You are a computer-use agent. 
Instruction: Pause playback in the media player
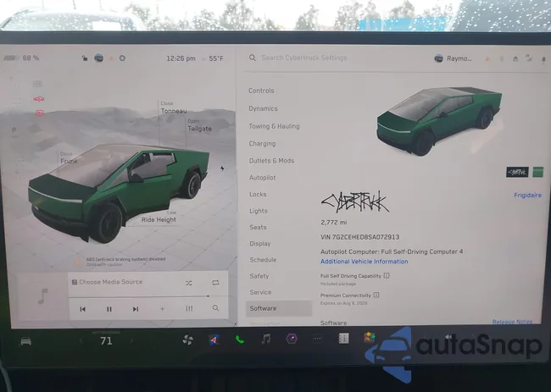coord(109,309)
